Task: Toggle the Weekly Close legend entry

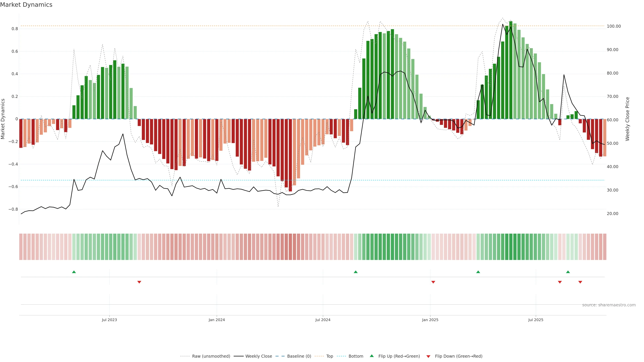Action: pos(258,356)
